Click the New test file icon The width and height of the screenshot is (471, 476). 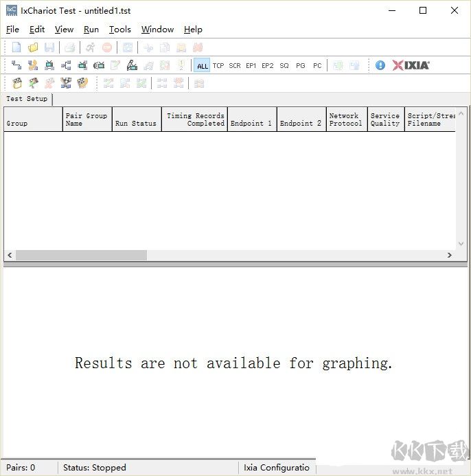click(x=16, y=47)
